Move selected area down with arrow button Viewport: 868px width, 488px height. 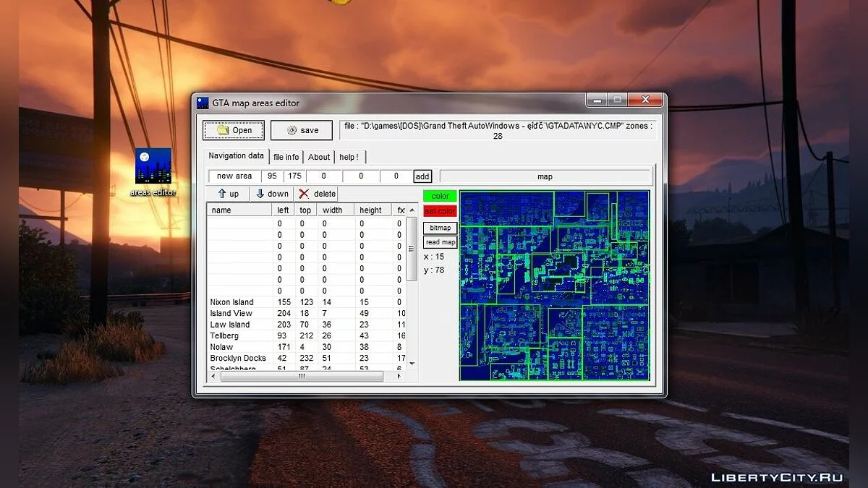tap(271, 194)
